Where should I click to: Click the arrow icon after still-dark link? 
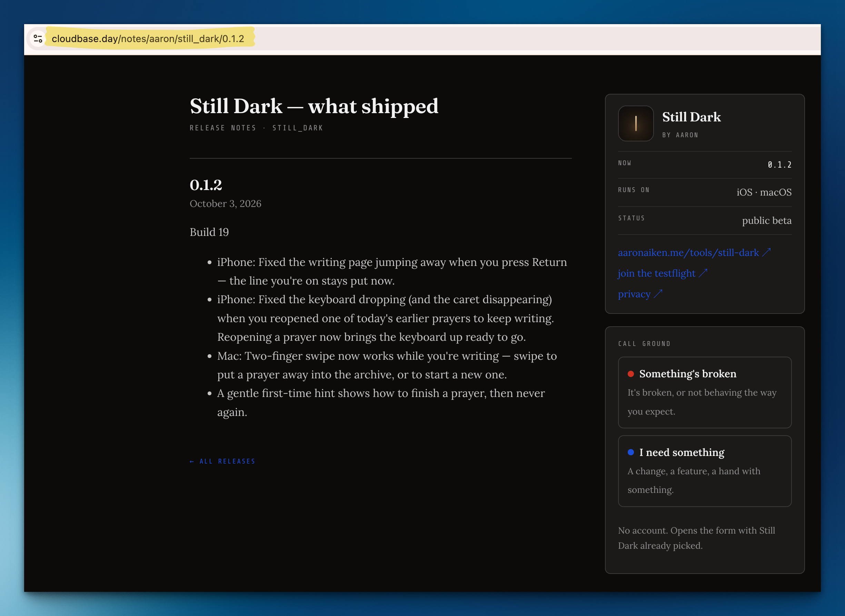pos(766,252)
